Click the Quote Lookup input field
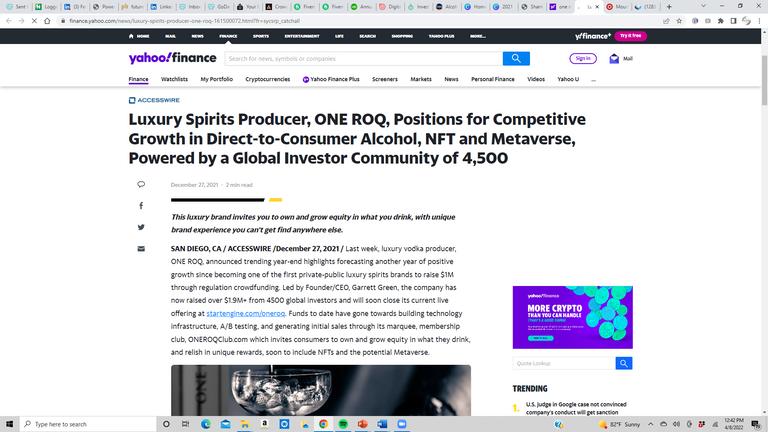The width and height of the screenshot is (768, 432). pos(564,363)
